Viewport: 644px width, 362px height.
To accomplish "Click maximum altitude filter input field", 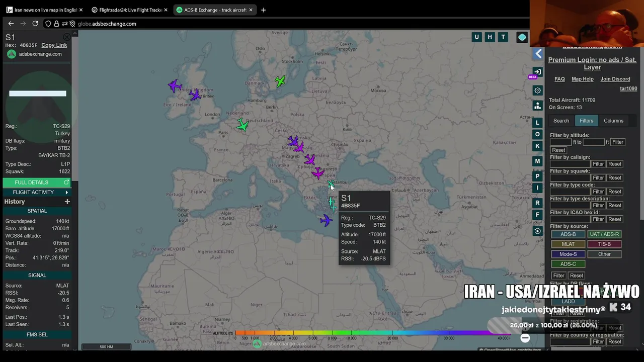I will click(594, 142).
